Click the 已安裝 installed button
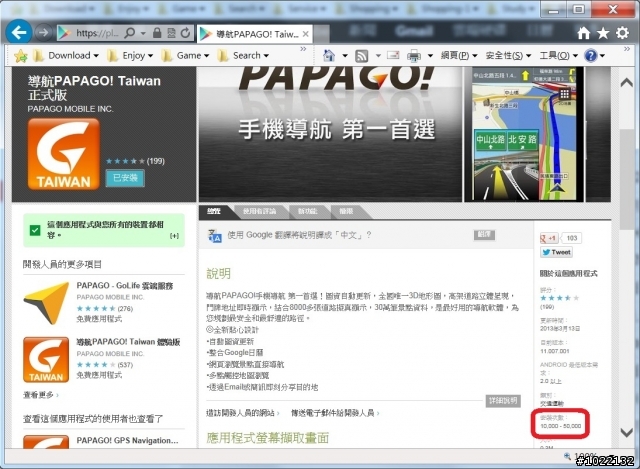The width and height of the screenshot is (640, 469). 125,178
